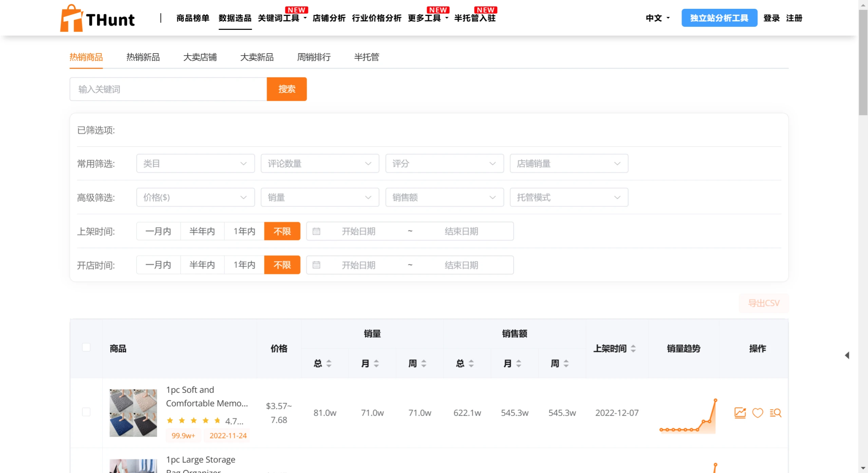
Task: Open the 店铺分析 menu item
Action: tap(328, 18)
